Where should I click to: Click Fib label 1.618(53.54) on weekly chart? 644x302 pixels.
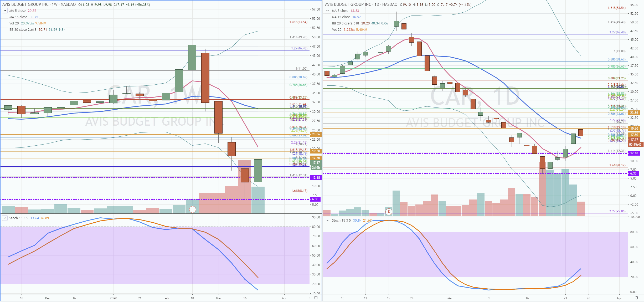298,22
